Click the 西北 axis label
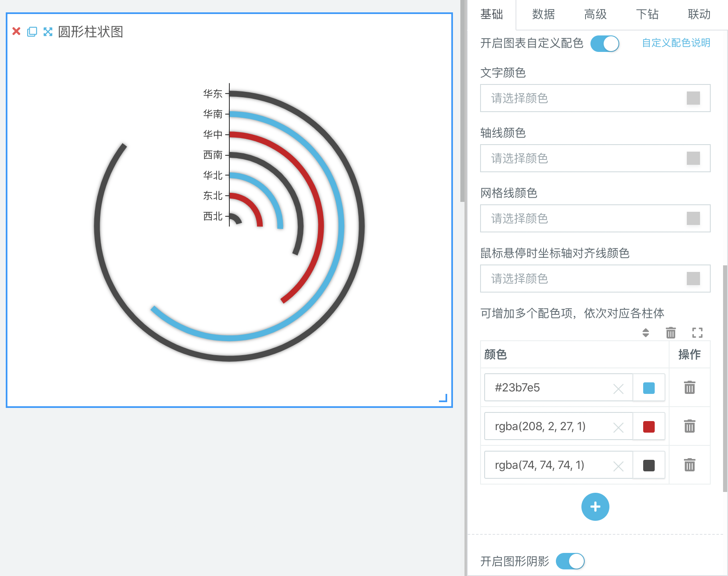This screenshot has width=728, height=576. [212, 216]
